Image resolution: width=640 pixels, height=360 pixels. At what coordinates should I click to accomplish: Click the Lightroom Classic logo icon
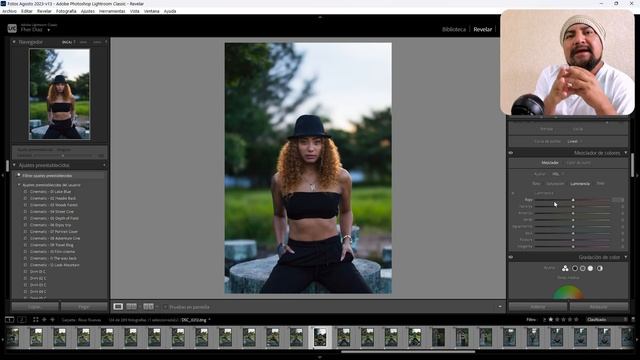(x=12, y=28)
